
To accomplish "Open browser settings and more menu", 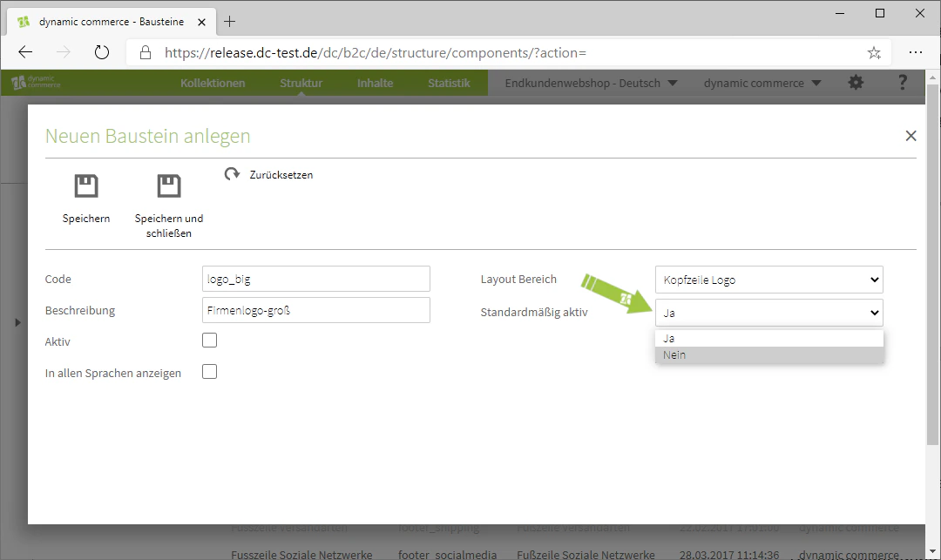I will tap(915, 53).
